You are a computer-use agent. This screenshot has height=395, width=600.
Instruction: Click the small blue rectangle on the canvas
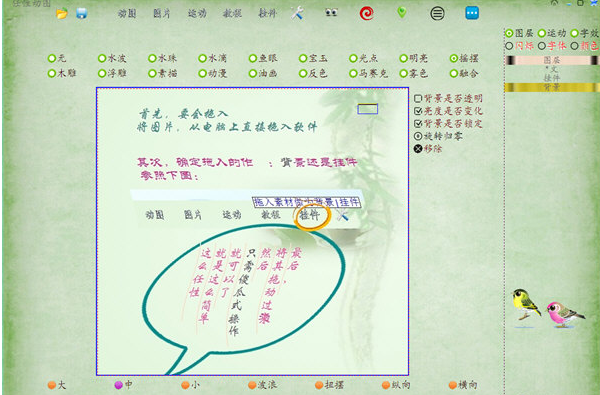[x=368, y=109]
